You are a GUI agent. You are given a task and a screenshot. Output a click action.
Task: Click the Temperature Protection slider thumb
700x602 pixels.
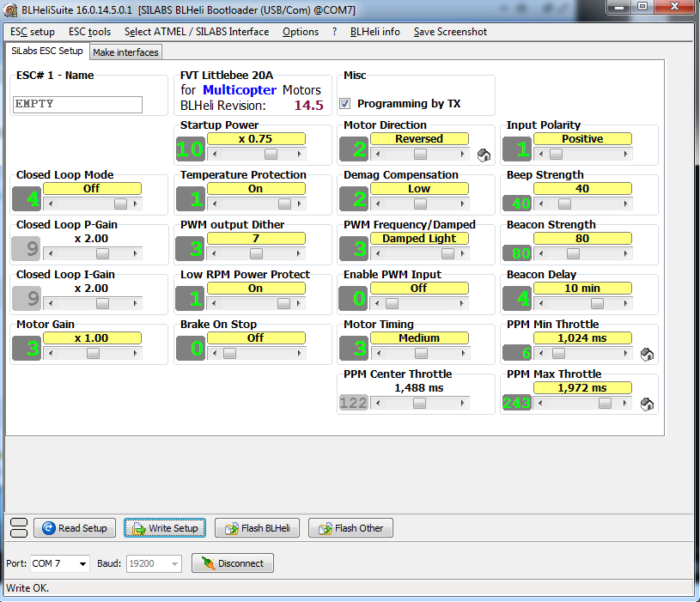tap(284, 204)
